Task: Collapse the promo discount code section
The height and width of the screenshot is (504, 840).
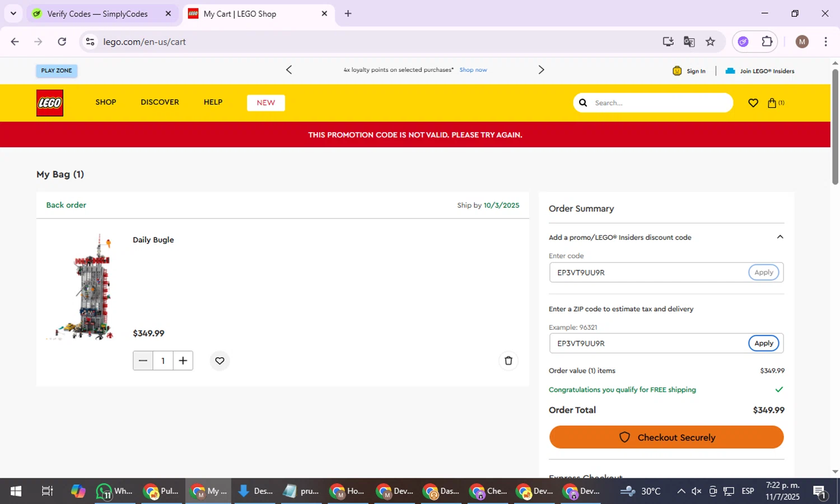Action: pyautogui.click(x=780, y=237)
